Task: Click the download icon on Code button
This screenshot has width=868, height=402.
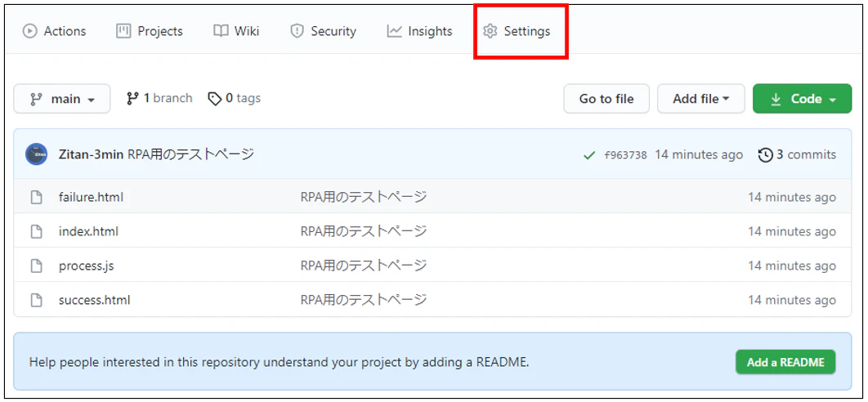Action: [x=776, y=99]
